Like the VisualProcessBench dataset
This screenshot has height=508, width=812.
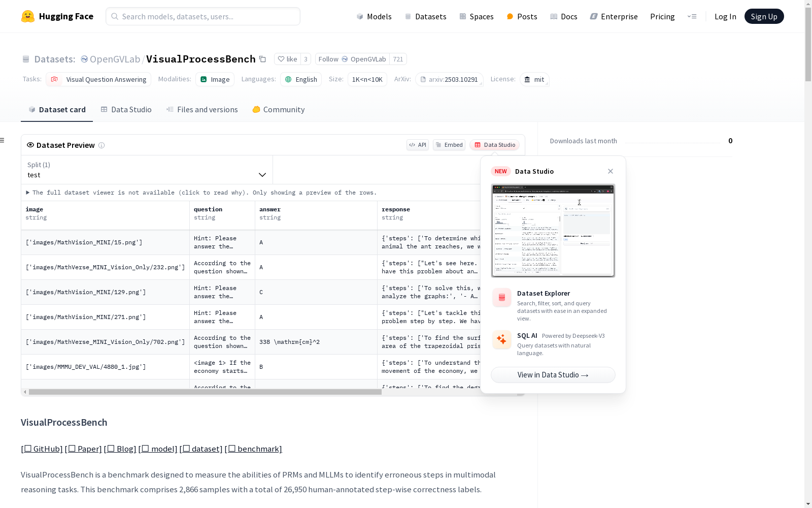click(x=287, y=59)
